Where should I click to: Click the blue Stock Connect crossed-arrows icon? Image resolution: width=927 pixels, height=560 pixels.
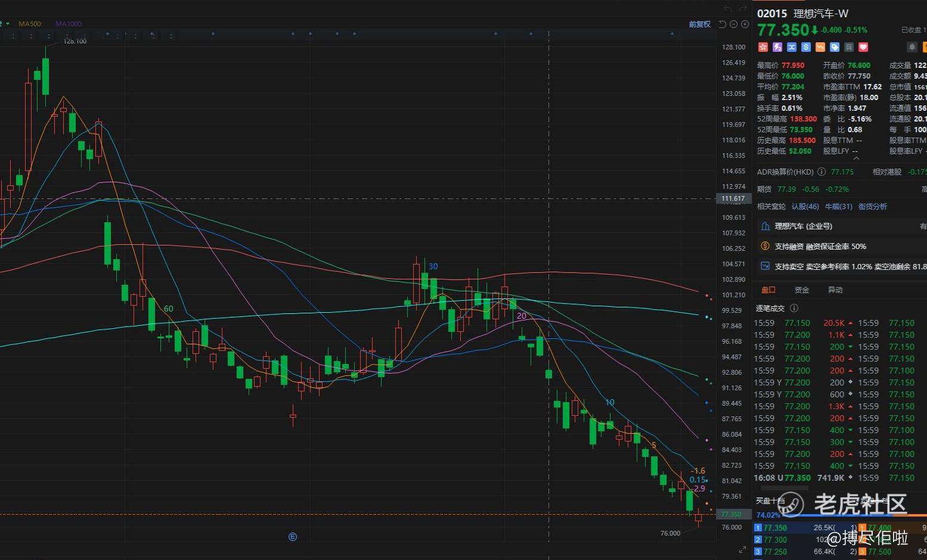[x=792, y=47]
